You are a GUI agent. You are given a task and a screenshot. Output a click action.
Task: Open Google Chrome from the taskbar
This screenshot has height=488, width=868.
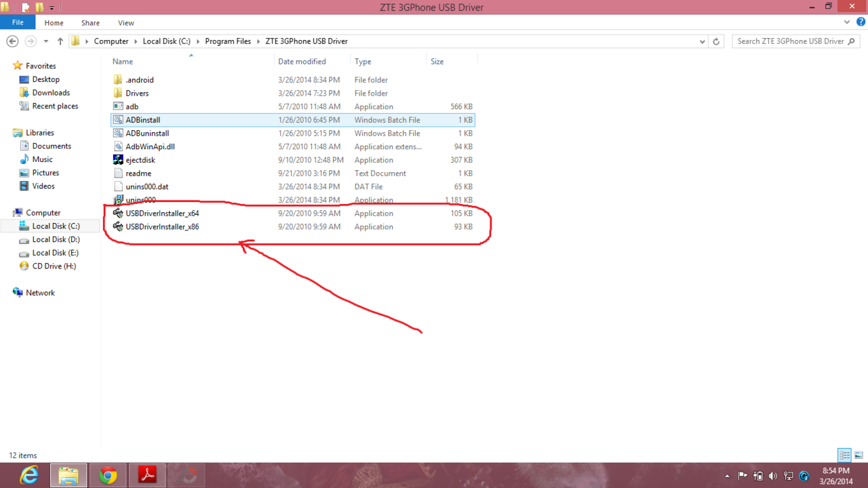click(x=108, y=476)
